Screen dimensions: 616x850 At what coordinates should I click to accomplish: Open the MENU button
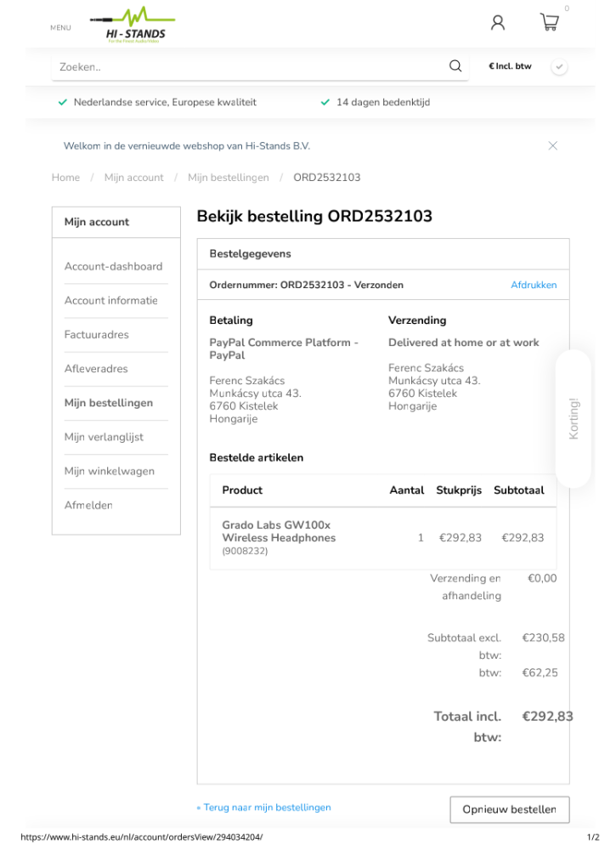tap(60, 28)
